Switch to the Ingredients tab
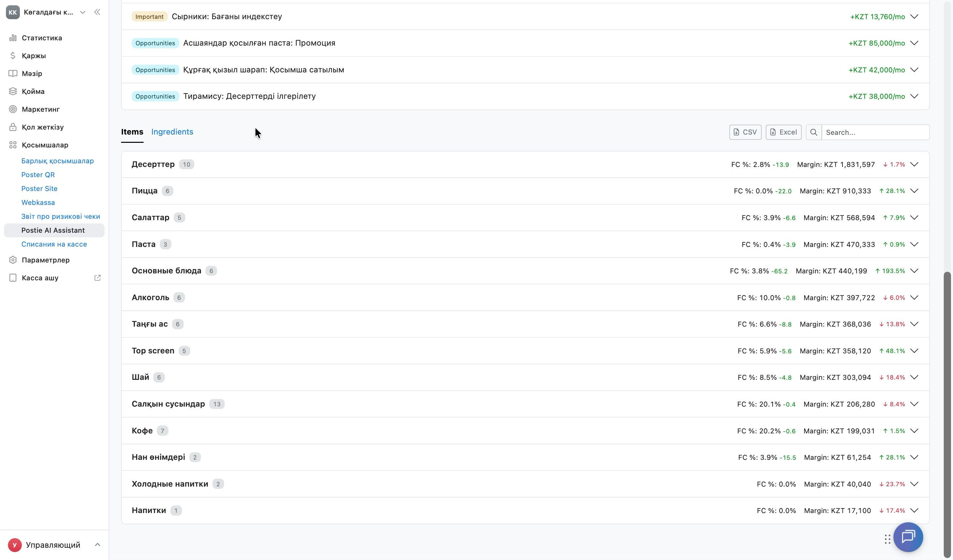This screenshot has height=560, width=953. click(172, 132)
